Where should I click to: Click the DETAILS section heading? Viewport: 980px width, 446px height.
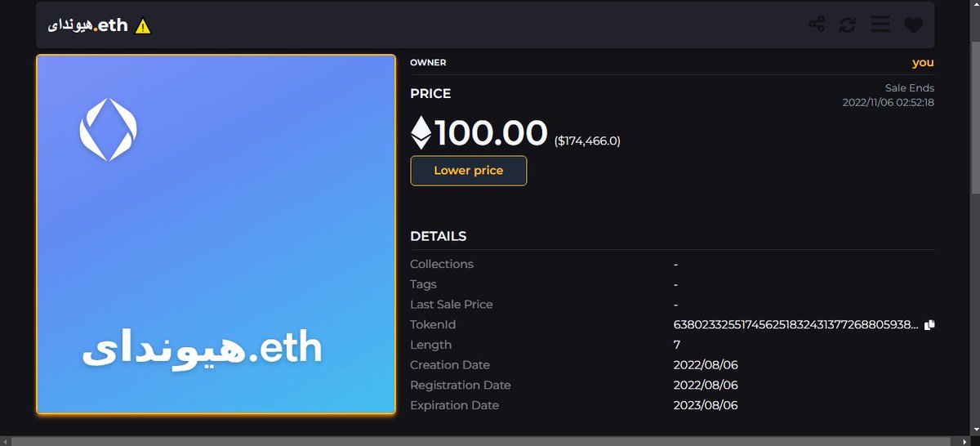click(x=438, y=236)
